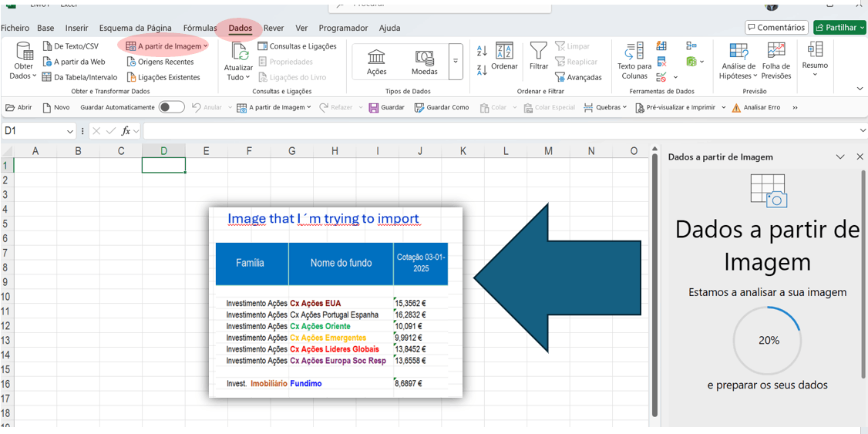Click the Name Box showing D1

(33, 131)
